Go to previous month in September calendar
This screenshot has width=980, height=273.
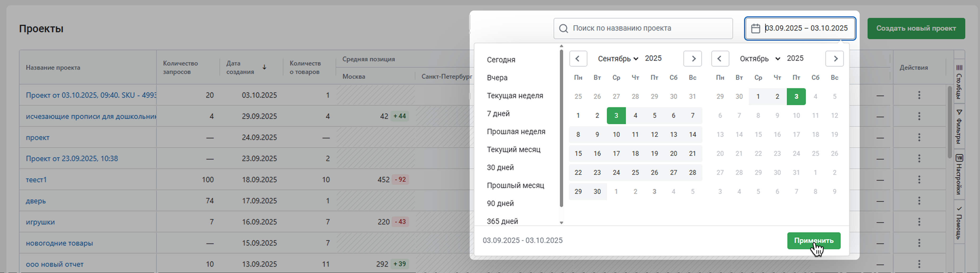tap(578, 59)
